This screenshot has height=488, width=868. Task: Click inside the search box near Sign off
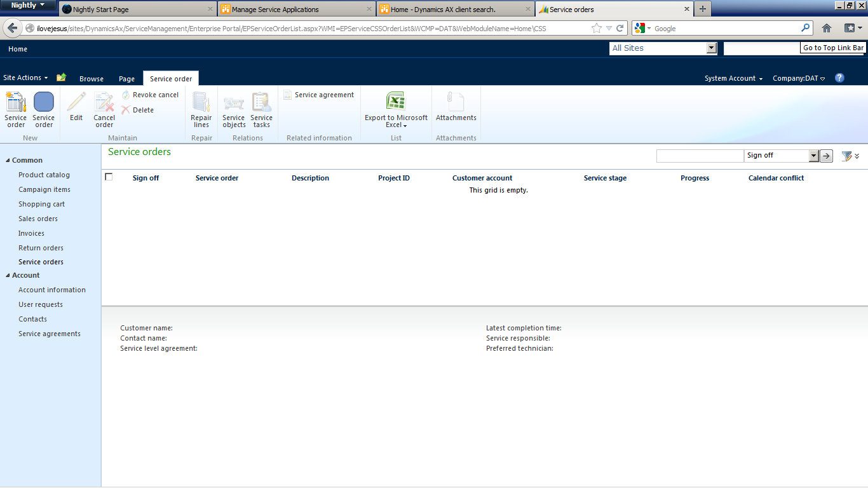pos(699,156)
